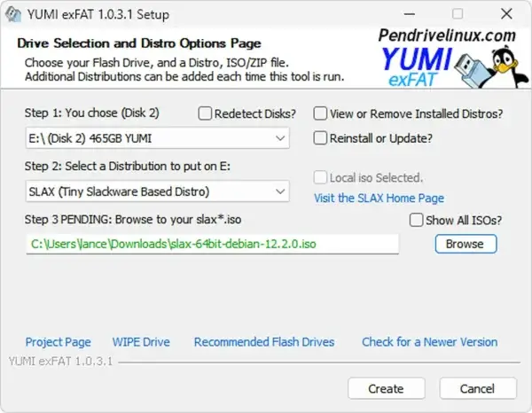Click the Cancel button
Viewport: 532px width, 413px height.
pos(478,388)
